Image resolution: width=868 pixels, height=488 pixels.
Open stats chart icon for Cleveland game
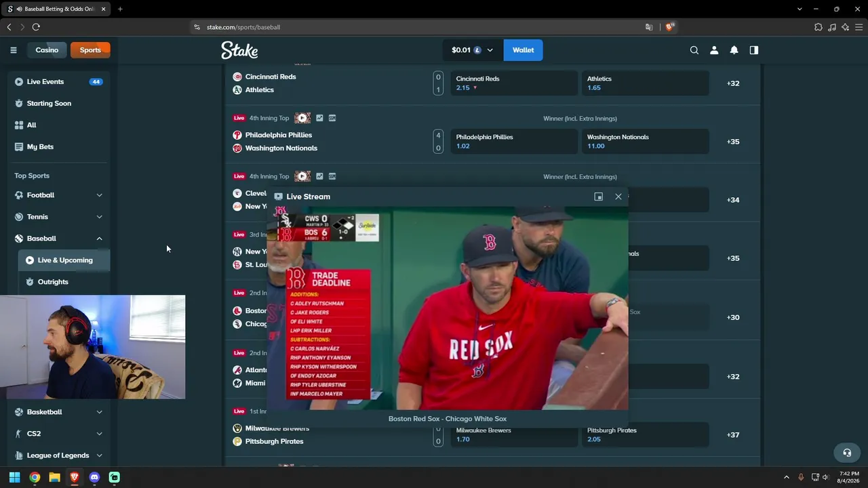pyautogui.click(x=319, y=176)
